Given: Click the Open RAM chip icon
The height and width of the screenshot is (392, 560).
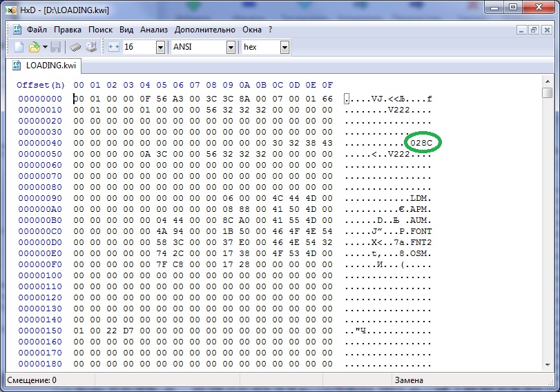Looking at the screenshot, I should (x=75, y=47).
